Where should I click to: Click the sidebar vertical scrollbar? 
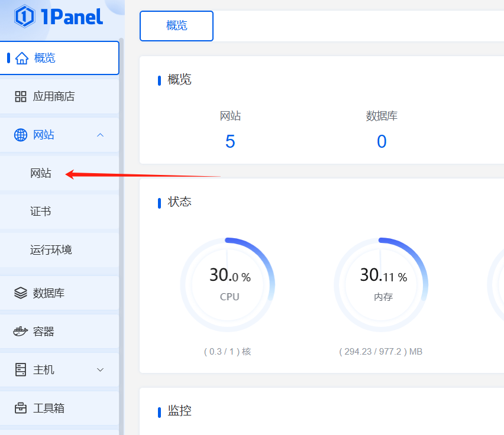click(x=121, y=236)
